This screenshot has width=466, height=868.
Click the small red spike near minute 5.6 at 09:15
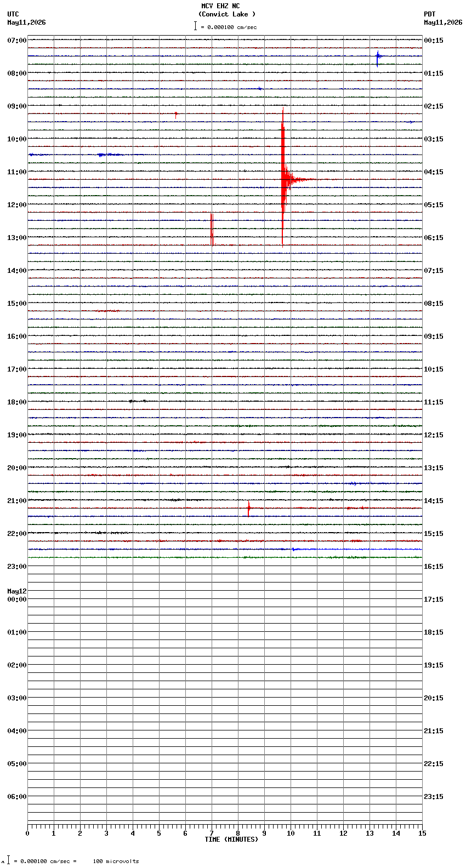tap(175, 115)
